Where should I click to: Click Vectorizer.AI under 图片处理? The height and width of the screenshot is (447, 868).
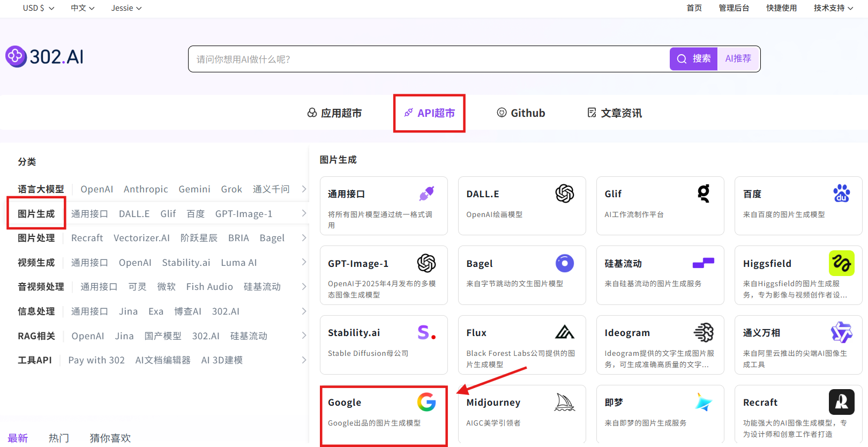pyautogui.click(x=141, y=237)
